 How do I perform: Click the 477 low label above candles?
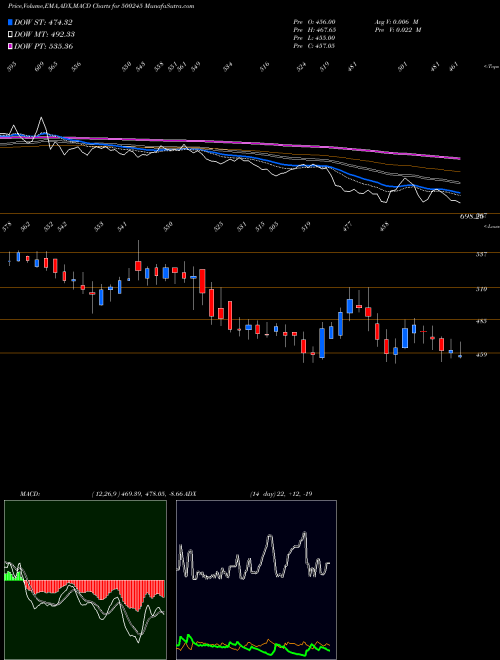pyautogui.click(x=348, y=227)
